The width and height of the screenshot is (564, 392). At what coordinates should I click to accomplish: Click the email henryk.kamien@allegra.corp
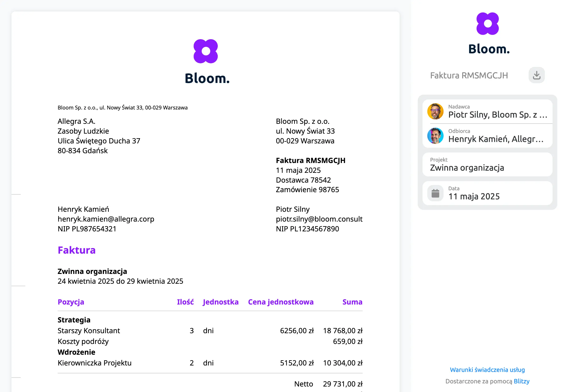106,219
